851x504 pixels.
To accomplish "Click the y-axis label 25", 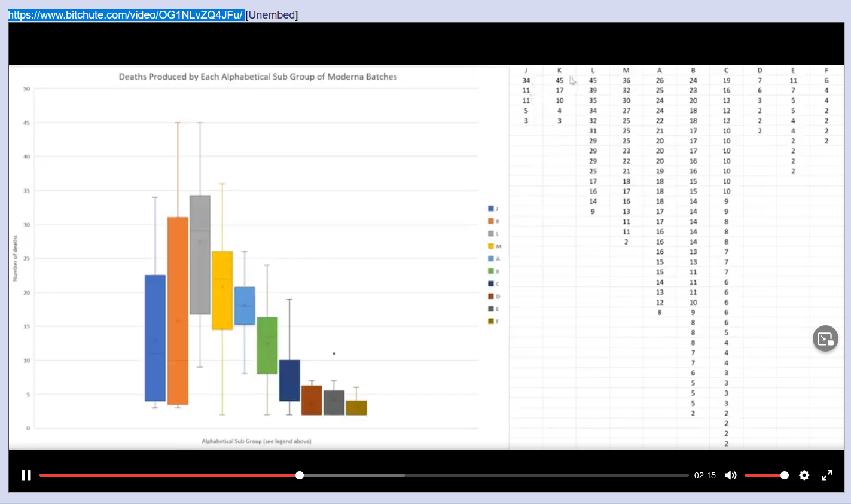I will [x=26, y=259].
